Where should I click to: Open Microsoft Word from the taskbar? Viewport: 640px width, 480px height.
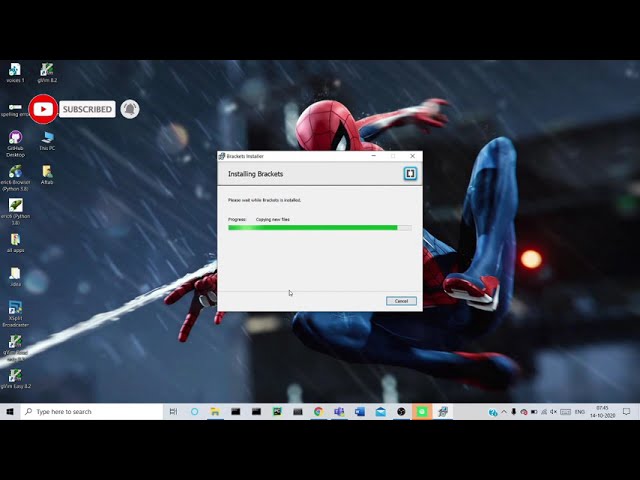click(x=360, y=411)
